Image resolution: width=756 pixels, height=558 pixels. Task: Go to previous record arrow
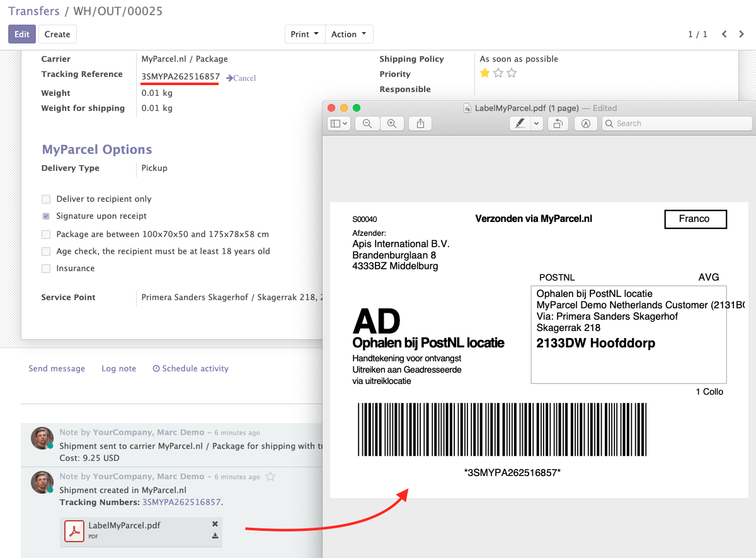pos(724,34)
